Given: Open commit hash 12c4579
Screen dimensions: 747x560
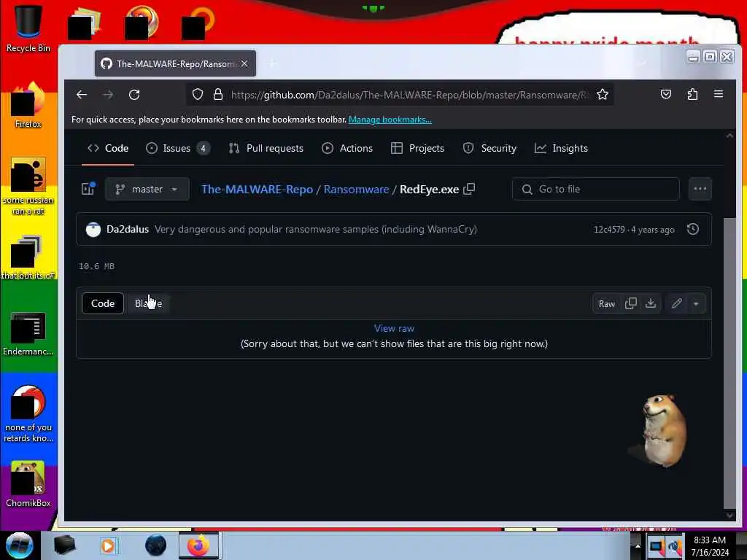Looking at the screenshot, I should point(609,230).
